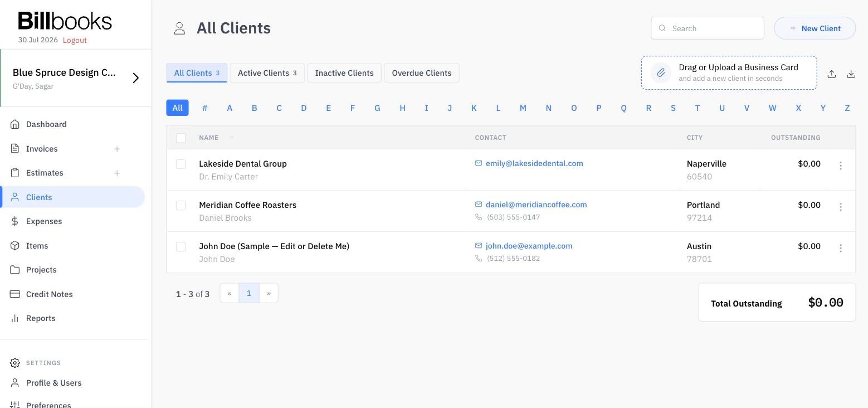868x408 pixels.
Task: Click the Expenses dollar icon
Action: tap(15, 221)
